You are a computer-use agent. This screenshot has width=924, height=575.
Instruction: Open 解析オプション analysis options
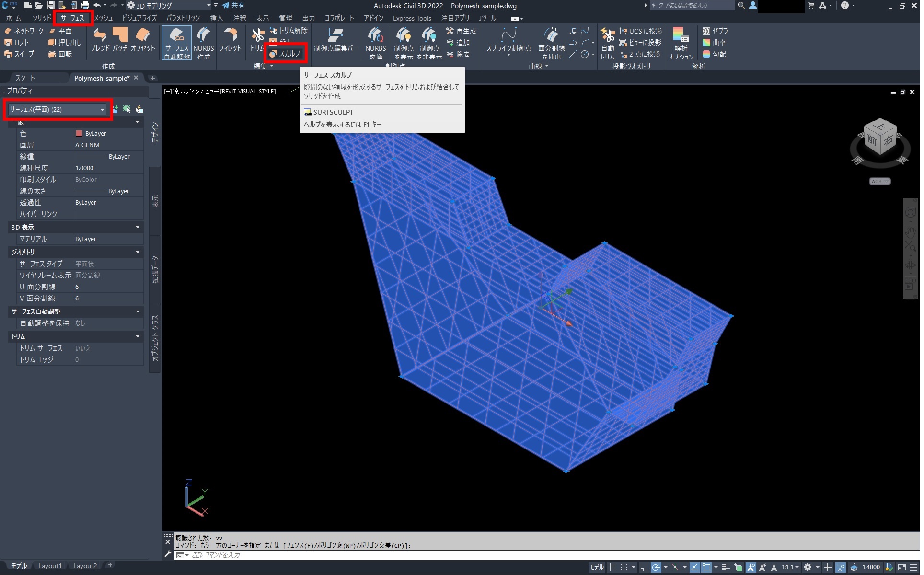(x=683, y=43)
